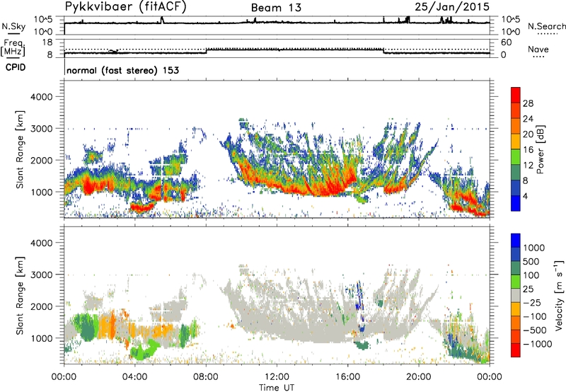Click the dark blue top velocity colorbar segment
Viewport: 566px width, 392px height.
point(516,241)
